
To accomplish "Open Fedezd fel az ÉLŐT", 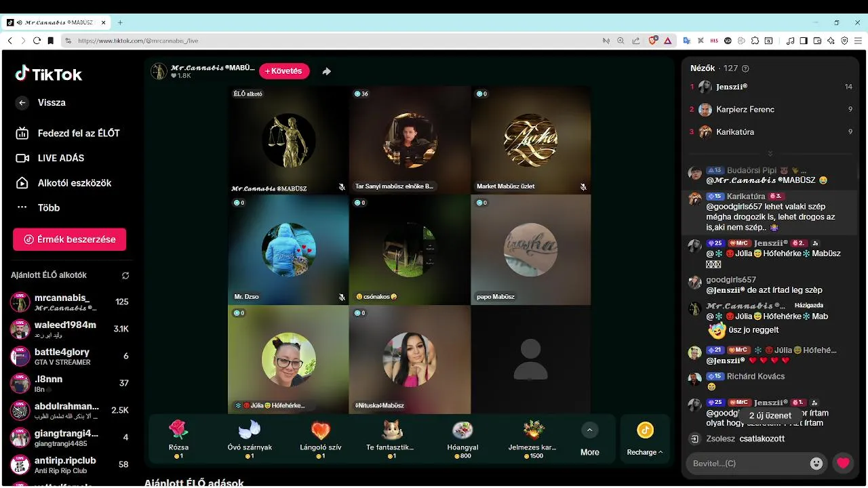I will coord(68,134).
